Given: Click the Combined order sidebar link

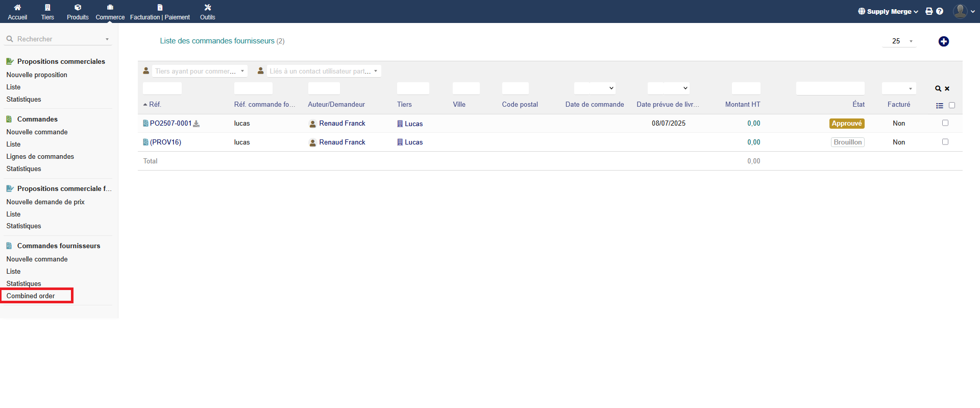Looking at the screenshot, I should pos(31,296).
